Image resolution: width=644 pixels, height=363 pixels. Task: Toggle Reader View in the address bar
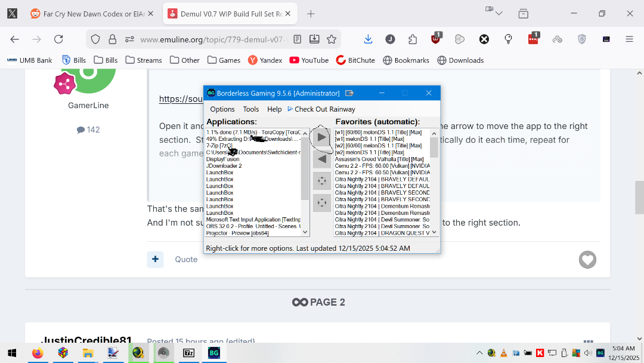(x=298, y=39)
